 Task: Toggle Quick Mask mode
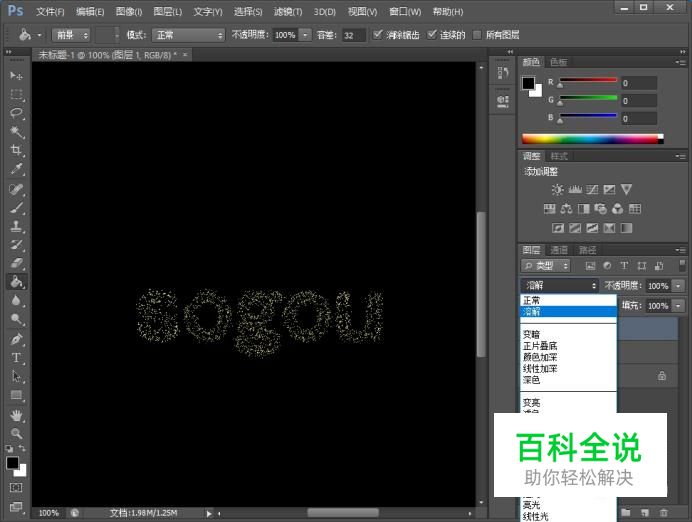(x=16, y=488)
